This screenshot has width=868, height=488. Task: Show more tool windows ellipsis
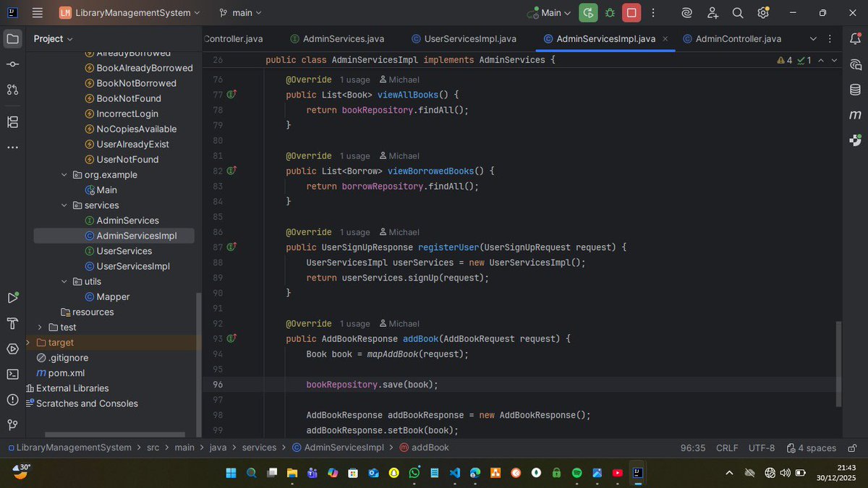click(x=12, y=147)
